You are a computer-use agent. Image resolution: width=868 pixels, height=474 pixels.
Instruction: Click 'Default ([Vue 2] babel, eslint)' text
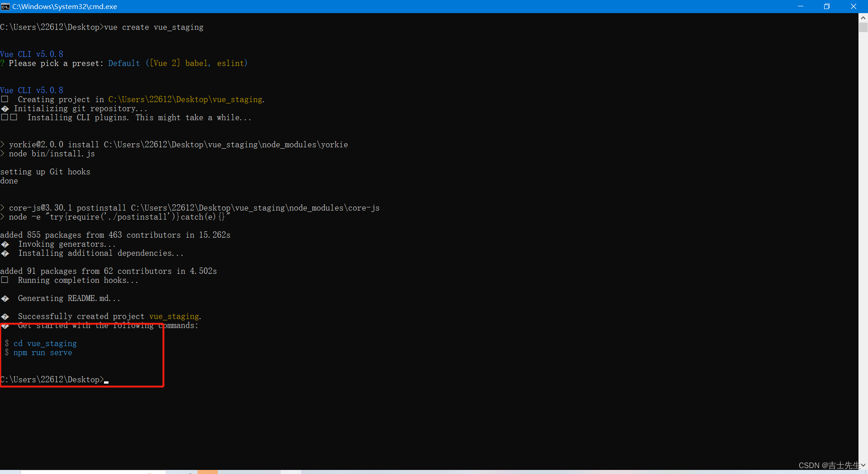pyautogui.click(x=178, y=63)
